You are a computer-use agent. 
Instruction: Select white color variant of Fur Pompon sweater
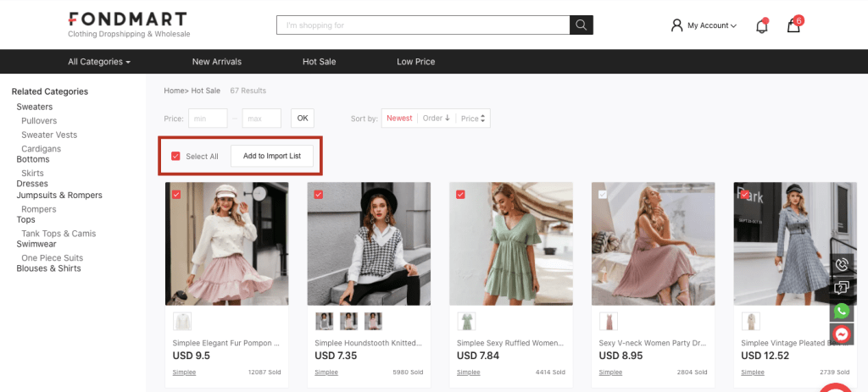[x=181, y=321]
